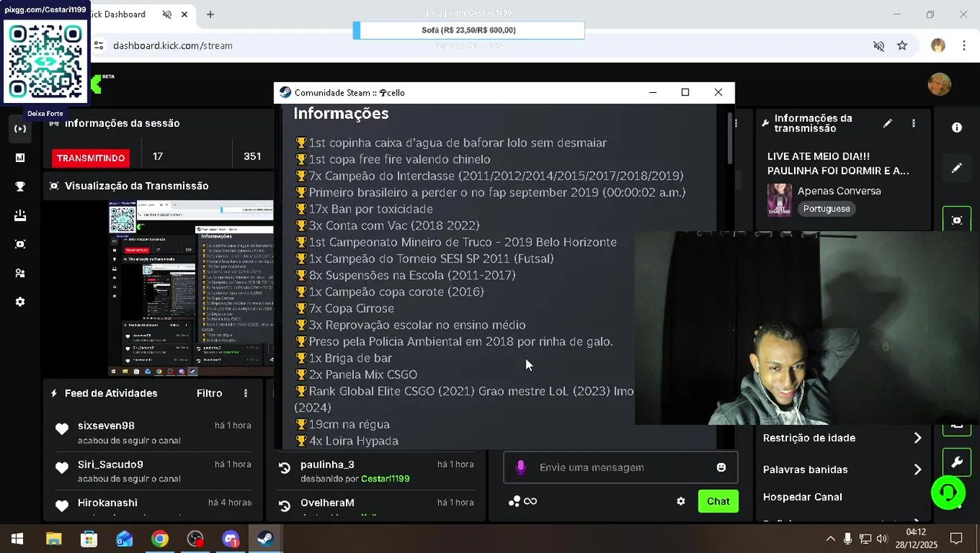This screenshot has width=980, height=553.
Task: Click the '1x Briga de bar' line
Action: point(344,358)
